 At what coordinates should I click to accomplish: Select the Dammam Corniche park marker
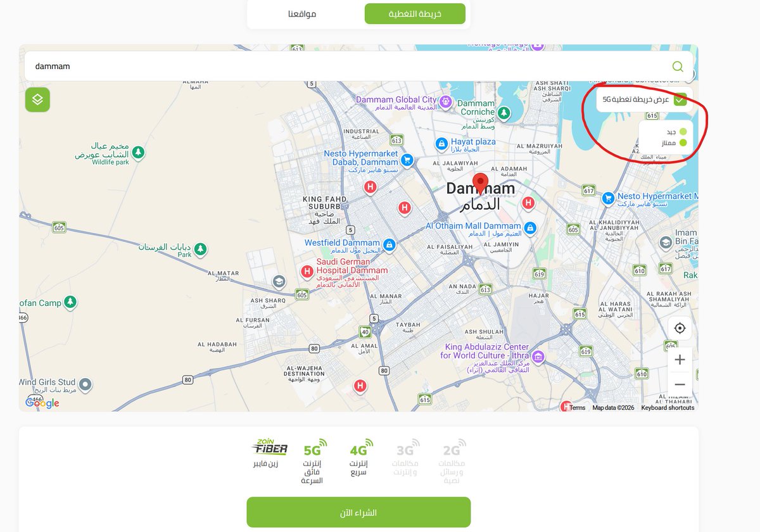coord(503,113)
